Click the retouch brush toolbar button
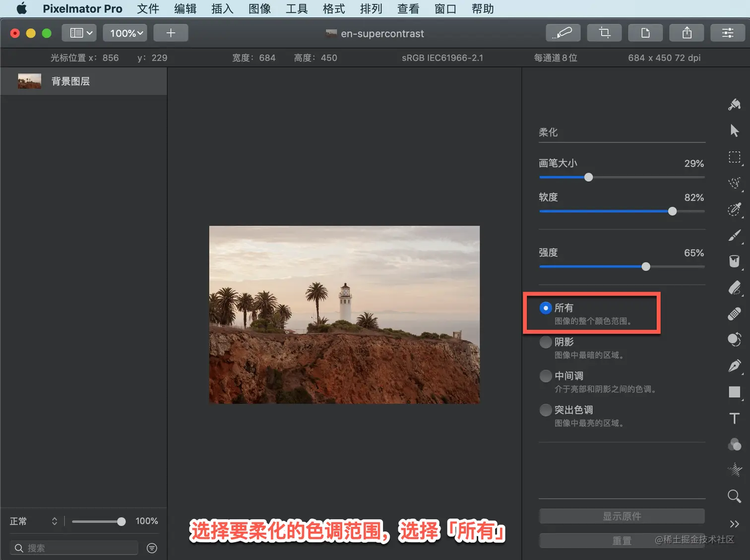This screenshot has height=560, width=750. (x=563, y=33)
